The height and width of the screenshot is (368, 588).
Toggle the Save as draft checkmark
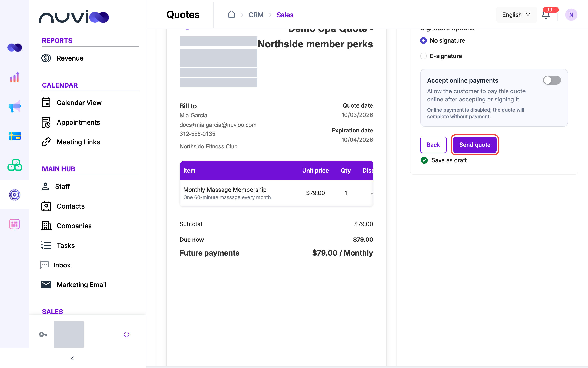424,160
